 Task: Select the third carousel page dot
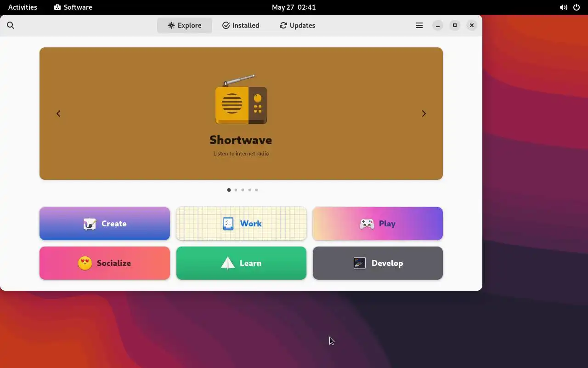pos(243,190)
